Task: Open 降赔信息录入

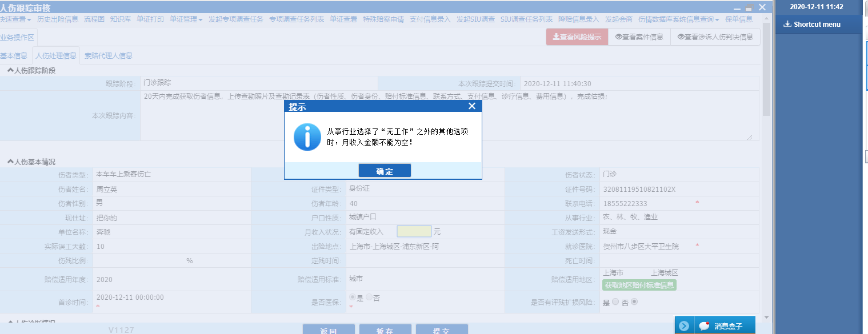Action: (579, 19)
